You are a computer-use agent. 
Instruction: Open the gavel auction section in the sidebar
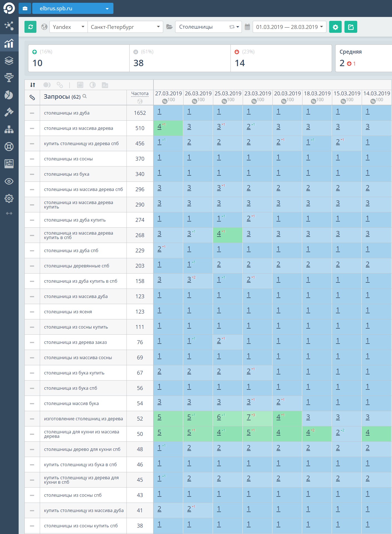click(9, 112)
